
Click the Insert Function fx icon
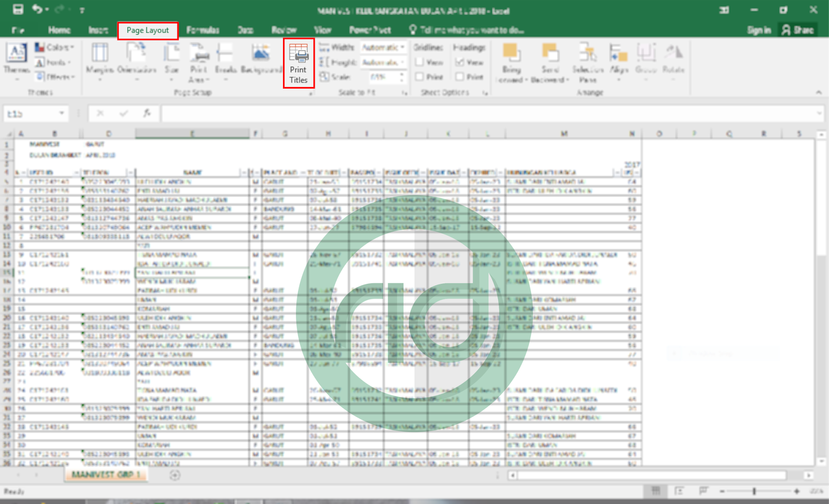tap(147, 113)
